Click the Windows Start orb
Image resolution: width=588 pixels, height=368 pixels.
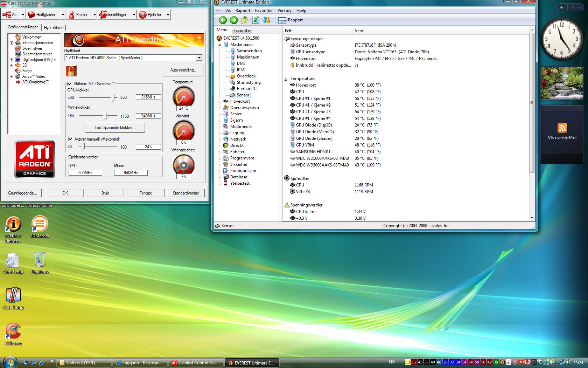(x=9, y=362)
